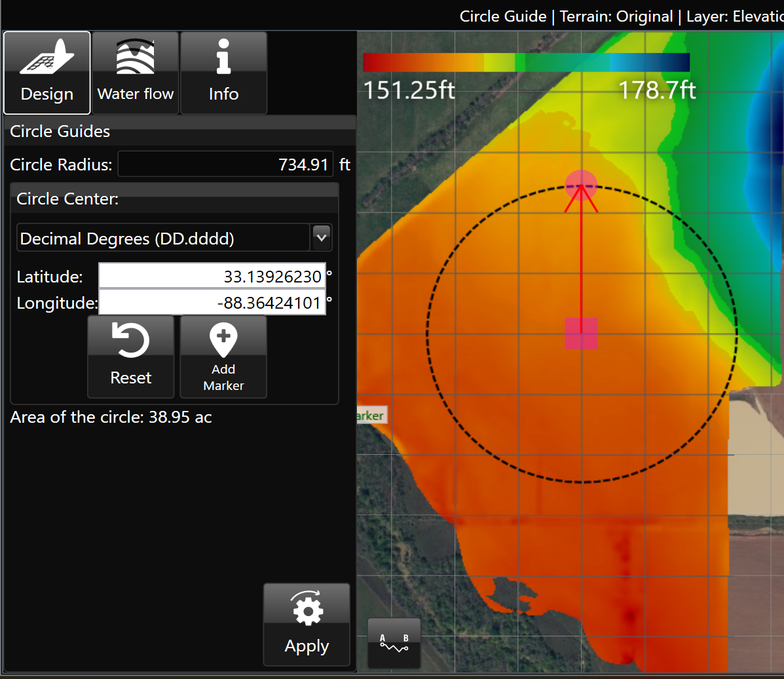Click the 178.7ft maximum elevation label
784x679 pixels.
pos(657,90)
